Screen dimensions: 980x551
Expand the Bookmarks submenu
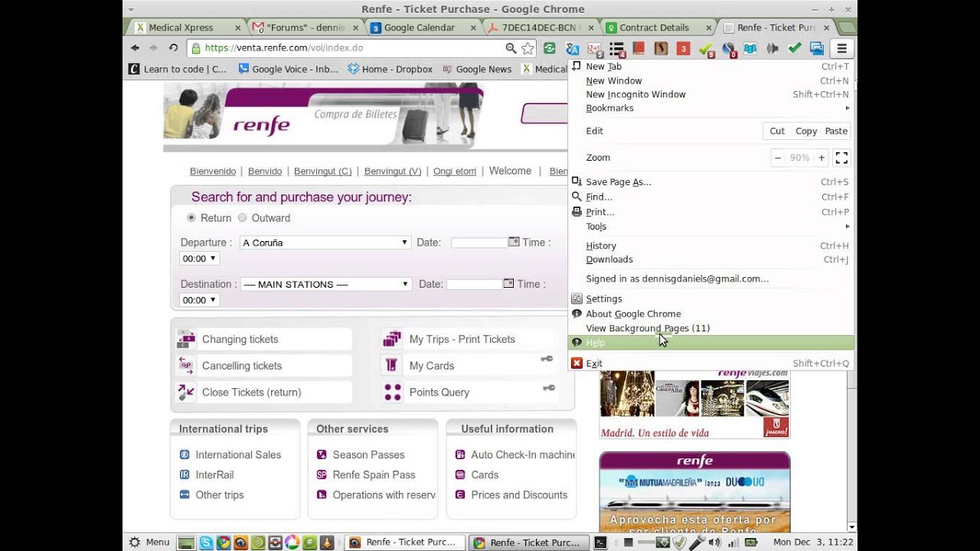coord(710,108)
